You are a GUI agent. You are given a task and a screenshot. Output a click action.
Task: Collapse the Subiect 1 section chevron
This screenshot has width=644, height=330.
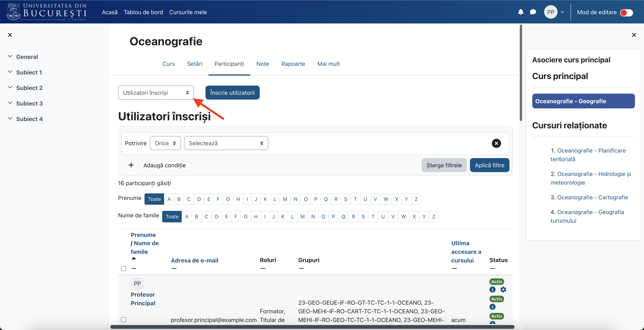pyautogui.click(x=10, y=72)
